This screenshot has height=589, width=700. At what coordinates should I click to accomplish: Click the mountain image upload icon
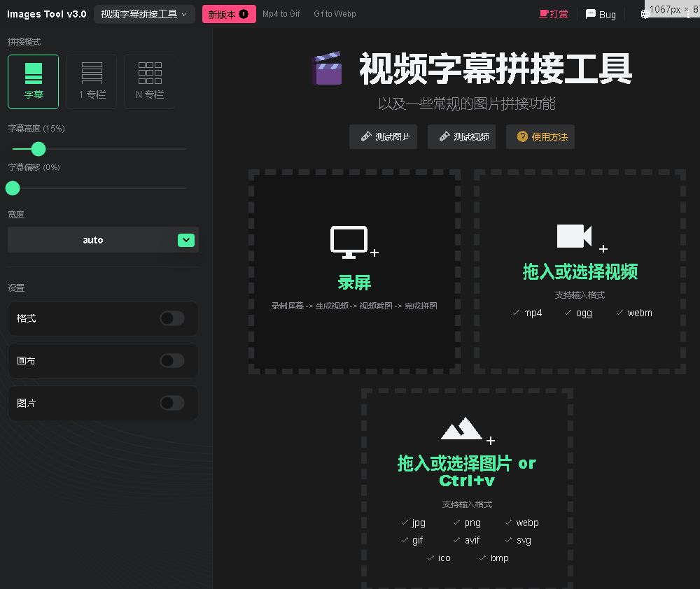[461, 429]
